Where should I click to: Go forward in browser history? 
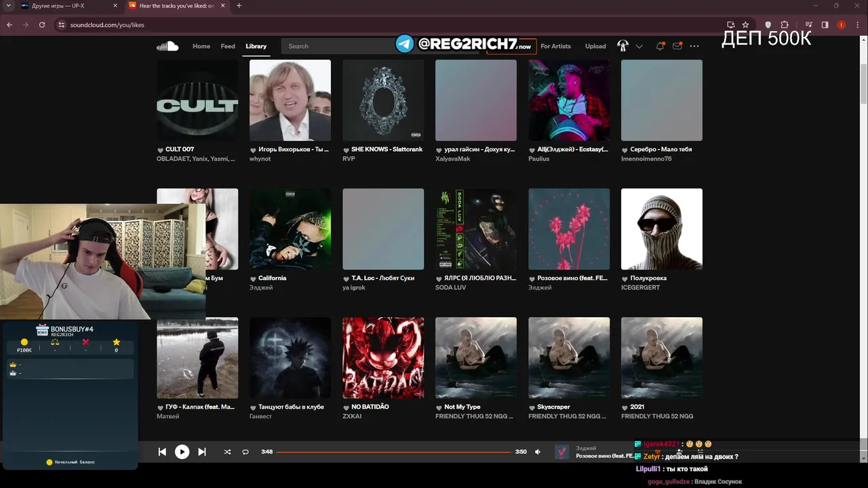[x=26, y=25]
